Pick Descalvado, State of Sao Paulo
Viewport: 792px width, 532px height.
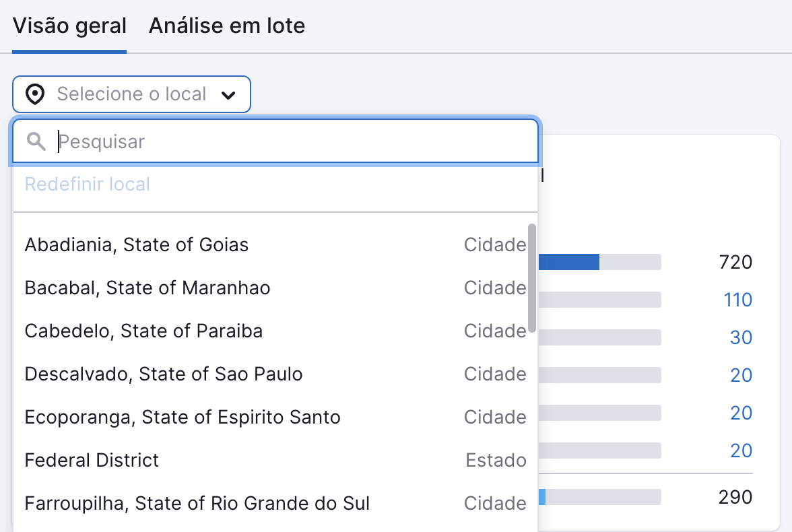point(164,374)
